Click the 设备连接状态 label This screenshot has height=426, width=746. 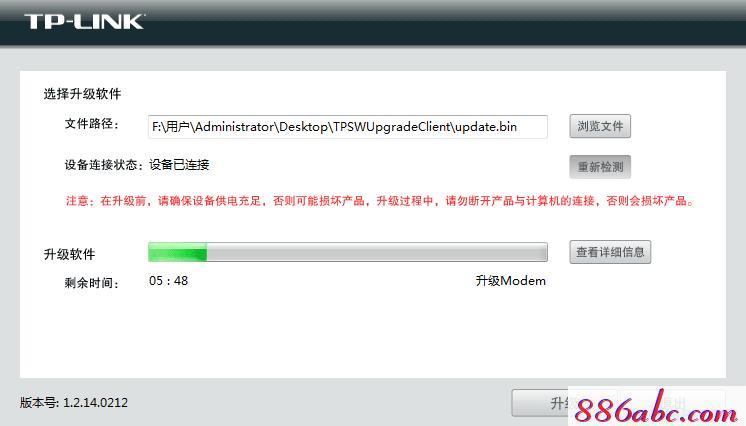pyautogui.click(x=104, y=165)
